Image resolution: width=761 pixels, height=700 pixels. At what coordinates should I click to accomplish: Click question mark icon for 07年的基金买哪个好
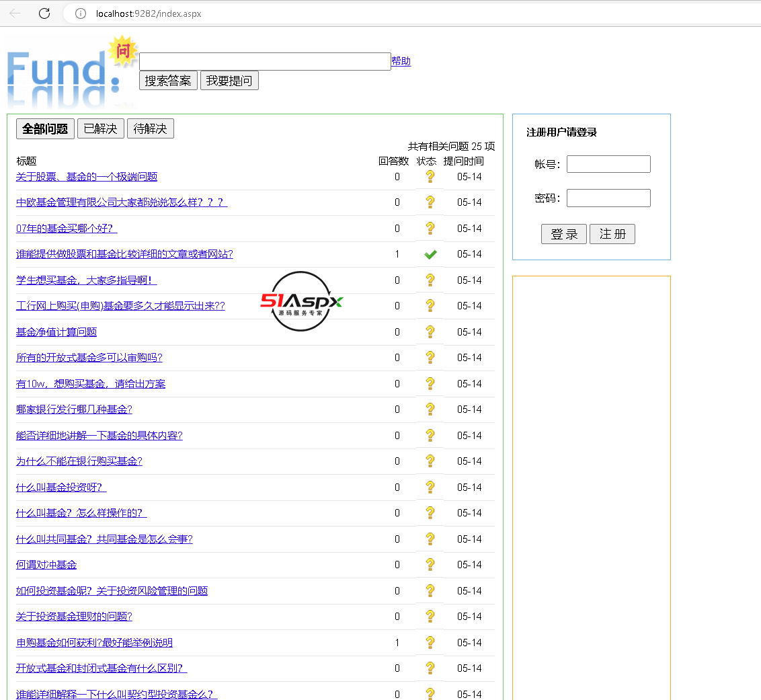point(430,229)
